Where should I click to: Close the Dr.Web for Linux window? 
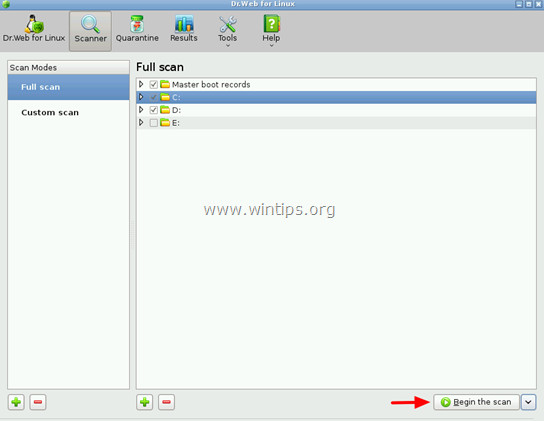(x=538, y=4)
